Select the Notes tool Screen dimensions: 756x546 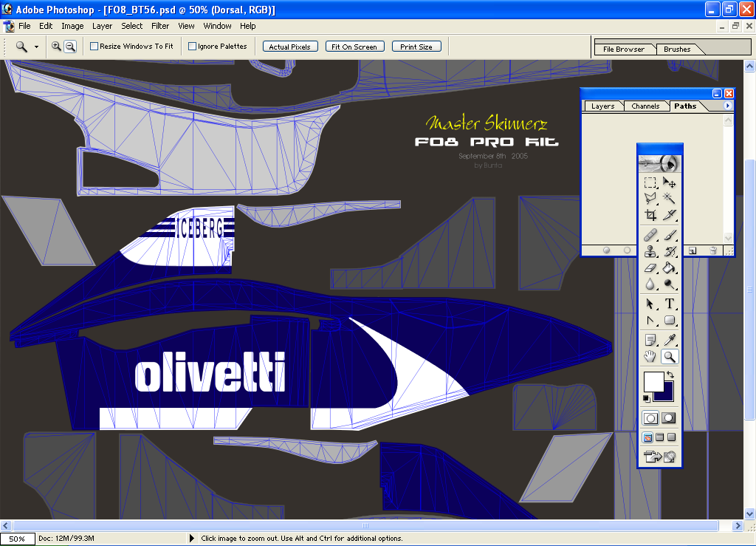[650, 340]
